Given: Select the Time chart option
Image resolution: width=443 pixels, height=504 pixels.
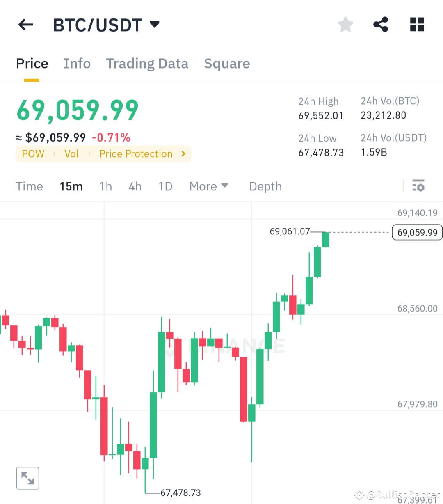Looking at the screenshot, I should 29,186.
